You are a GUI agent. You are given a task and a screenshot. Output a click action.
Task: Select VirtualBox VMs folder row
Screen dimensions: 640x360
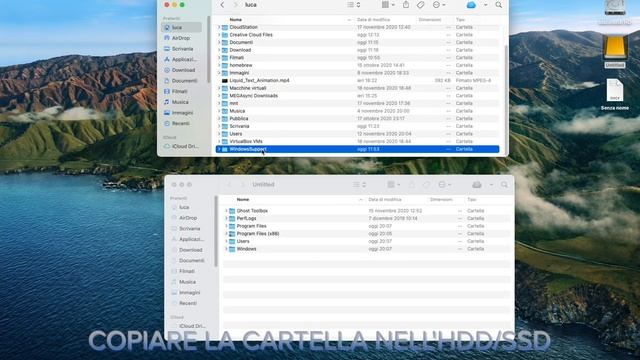coord(357,142)
